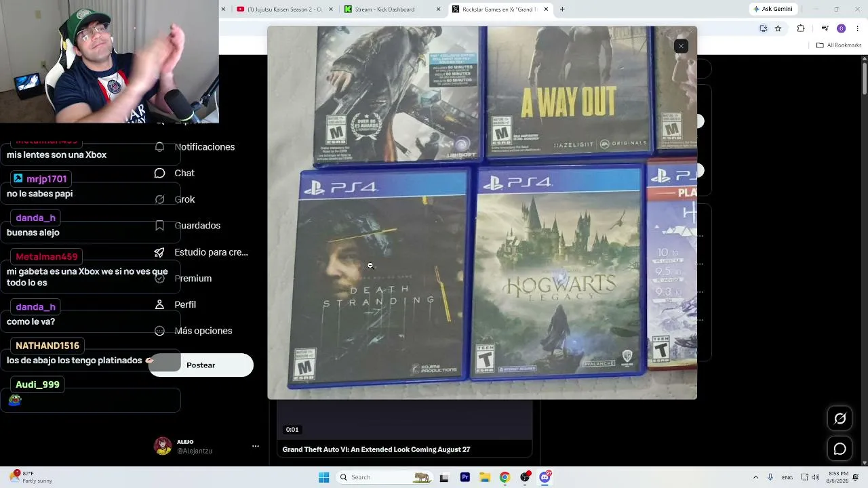Show hidden system tray icons
This screenshot has height=488, width=868.
(x=756, y=477)
